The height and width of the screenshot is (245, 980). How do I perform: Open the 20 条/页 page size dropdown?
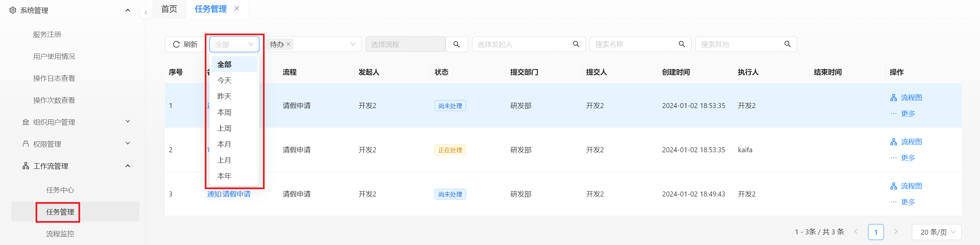937,232
